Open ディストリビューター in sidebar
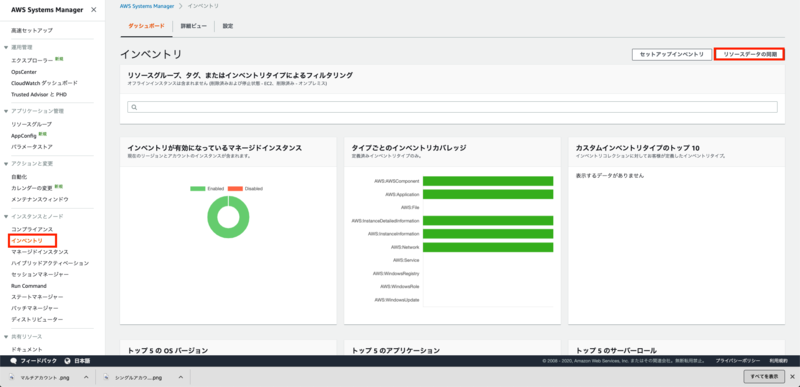This screenshot has height=387, width=800. (x=37, y=320)
